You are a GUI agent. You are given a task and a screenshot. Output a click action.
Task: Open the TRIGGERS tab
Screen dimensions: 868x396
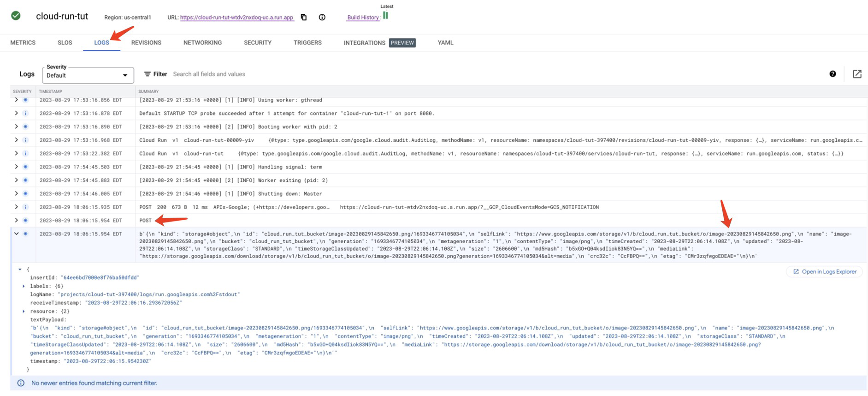click(x=307, y=42)
